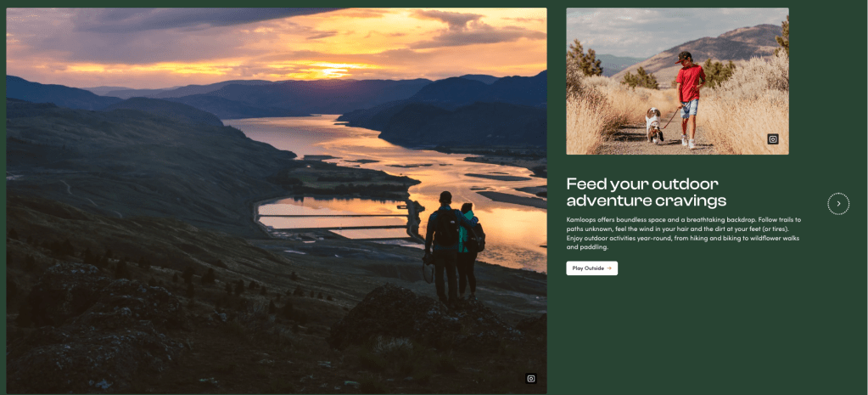Screen dimensions: 868x395
Task: Open Instagram icon on sunset river photo
Action: 531,378
